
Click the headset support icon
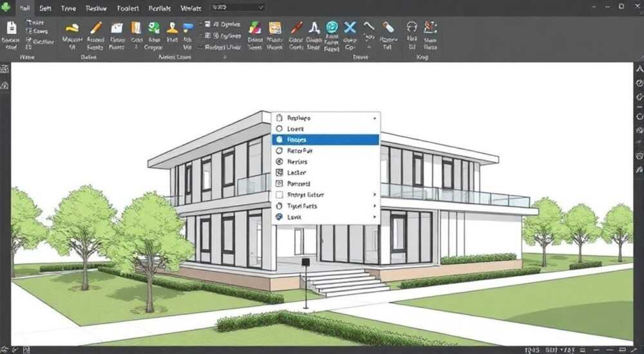(x=412, y=27)
